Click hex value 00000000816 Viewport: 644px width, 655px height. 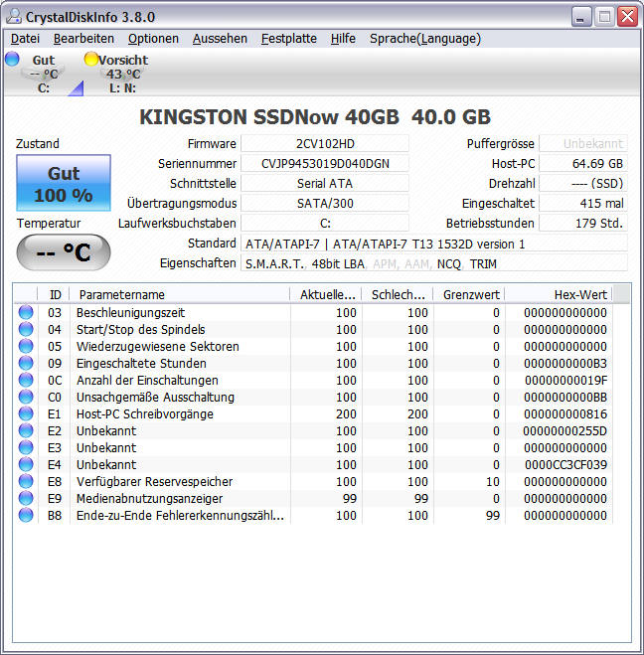[565, 413]
